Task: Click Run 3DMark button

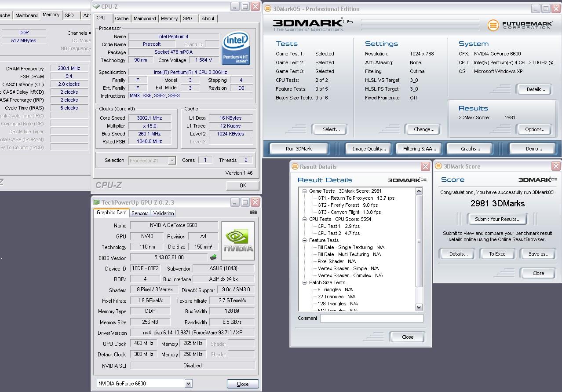Action: click(x=299, y=149)
